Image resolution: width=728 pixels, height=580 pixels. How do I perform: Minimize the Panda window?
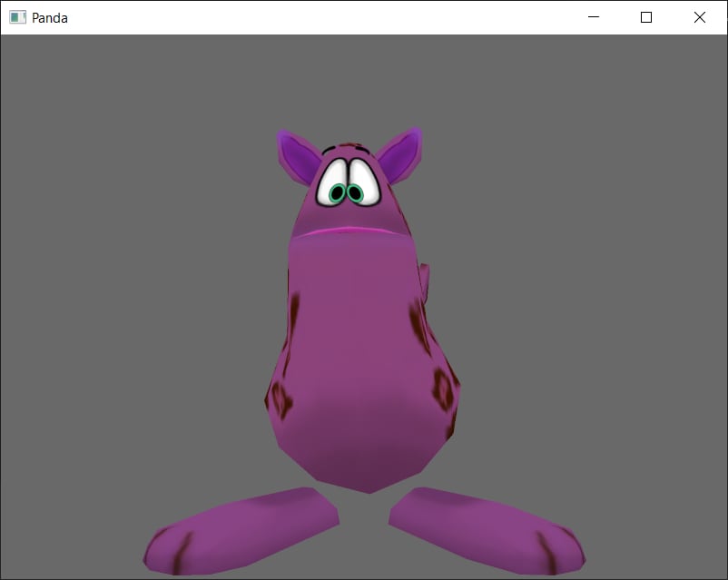pos(594,17)
